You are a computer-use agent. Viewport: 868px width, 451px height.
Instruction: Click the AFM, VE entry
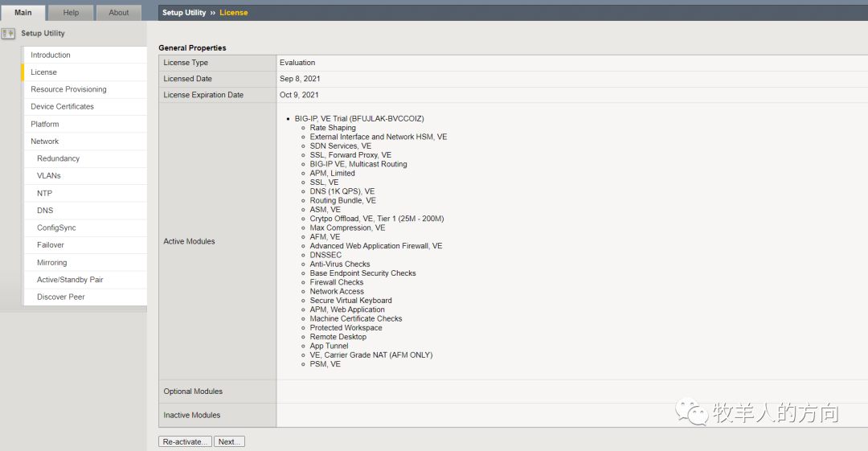325,236
